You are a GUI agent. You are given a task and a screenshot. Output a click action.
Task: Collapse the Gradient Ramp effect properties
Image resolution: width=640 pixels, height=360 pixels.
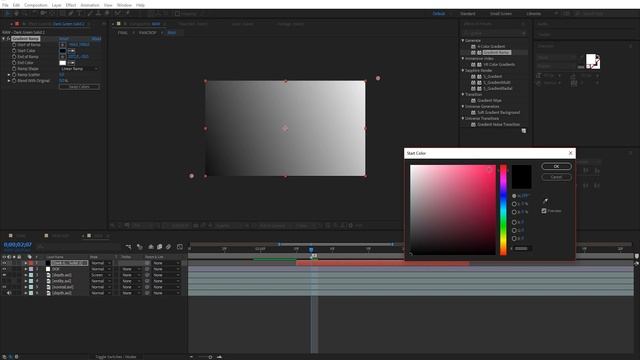point(4,39)
